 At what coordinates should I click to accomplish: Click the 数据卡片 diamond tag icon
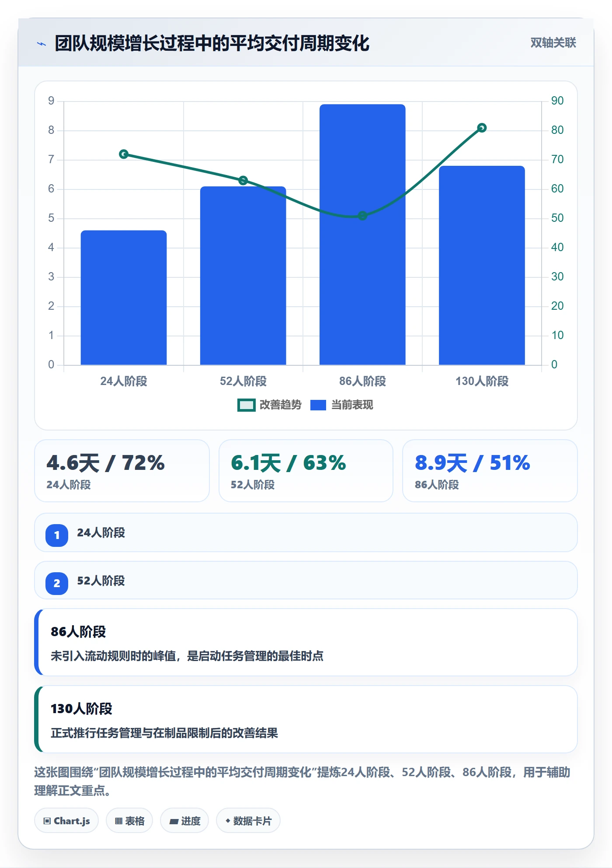tap(228, 821)
